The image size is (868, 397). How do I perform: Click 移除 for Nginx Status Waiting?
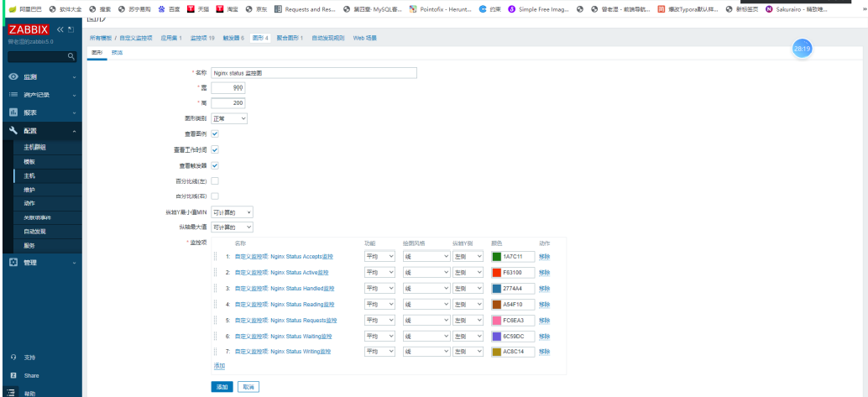coord(544,336)
